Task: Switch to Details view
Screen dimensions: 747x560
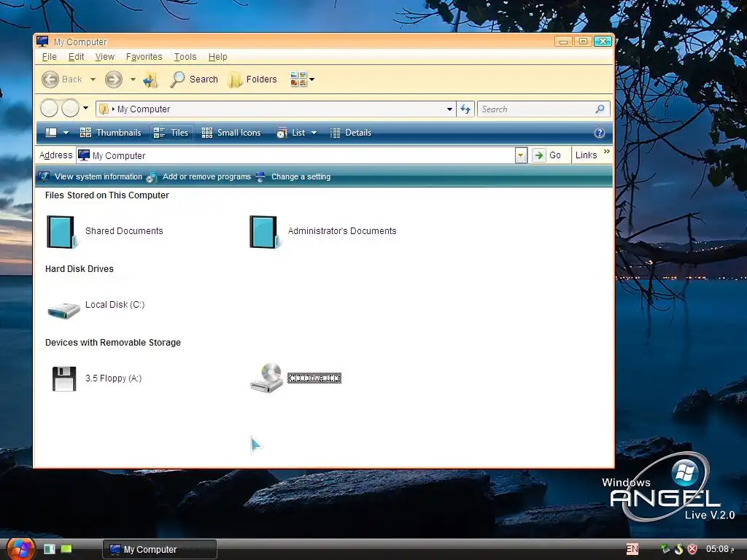Action: (x=351, y=133)
